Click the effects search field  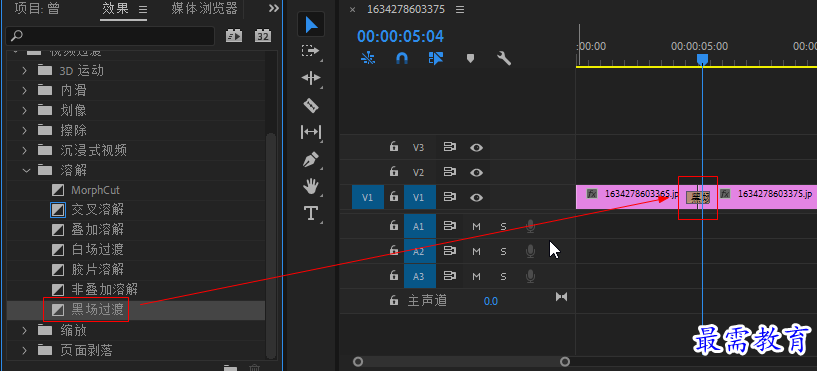coord(110,35)
